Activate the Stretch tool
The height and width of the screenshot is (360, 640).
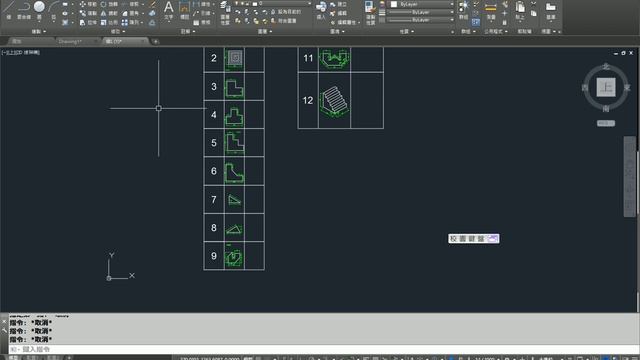[87, 23]
